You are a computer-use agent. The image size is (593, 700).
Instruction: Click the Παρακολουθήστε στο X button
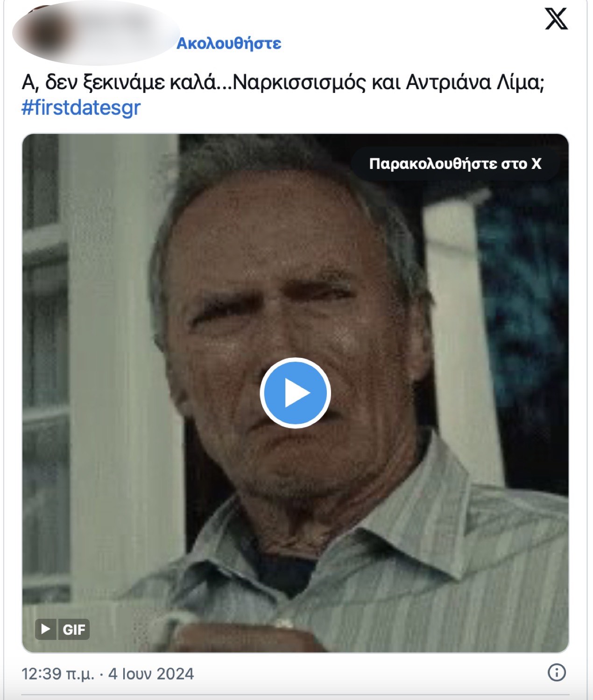pyautogui.click(x=455, y=164)
